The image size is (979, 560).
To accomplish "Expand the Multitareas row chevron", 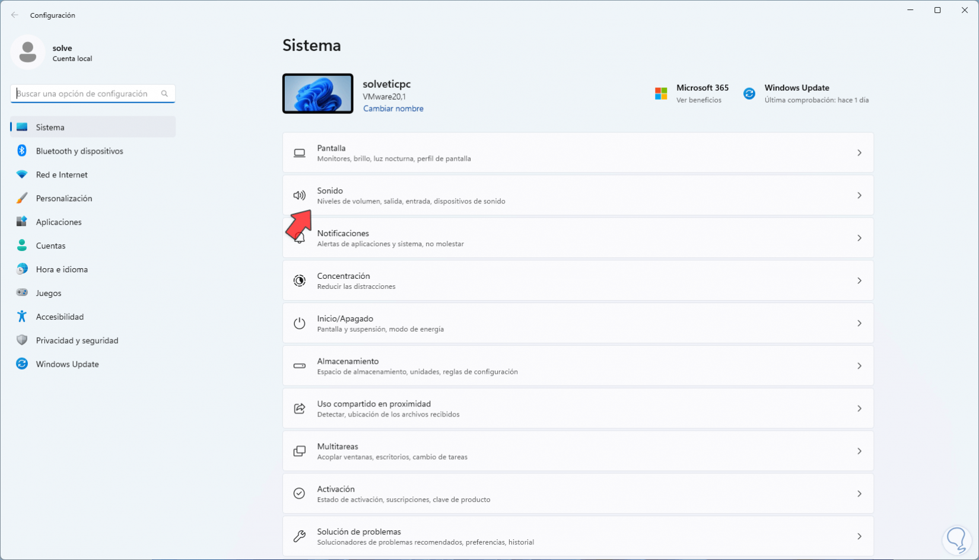I will (859, 451).
